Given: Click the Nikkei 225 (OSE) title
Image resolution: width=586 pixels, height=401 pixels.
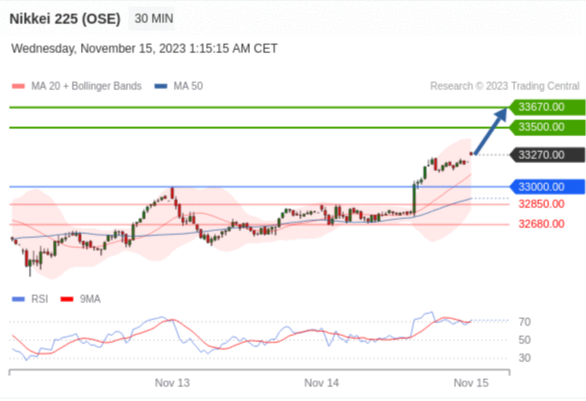Looking at the screenshot, I should click(x=65, y=19).
